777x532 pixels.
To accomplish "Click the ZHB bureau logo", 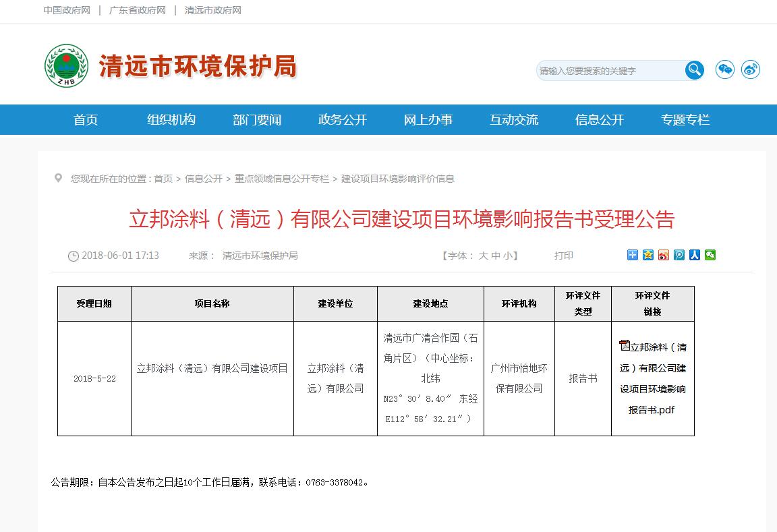I will [x=66, y=65].
